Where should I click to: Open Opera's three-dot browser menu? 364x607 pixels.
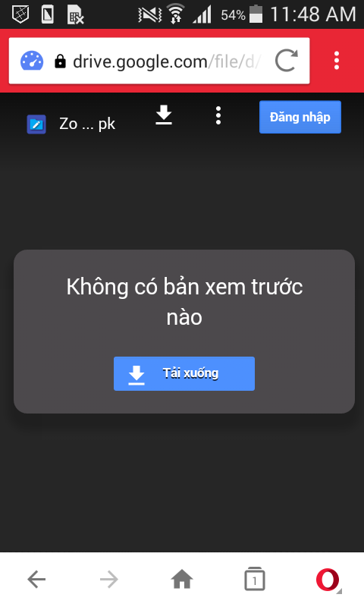tap(337, 61)
